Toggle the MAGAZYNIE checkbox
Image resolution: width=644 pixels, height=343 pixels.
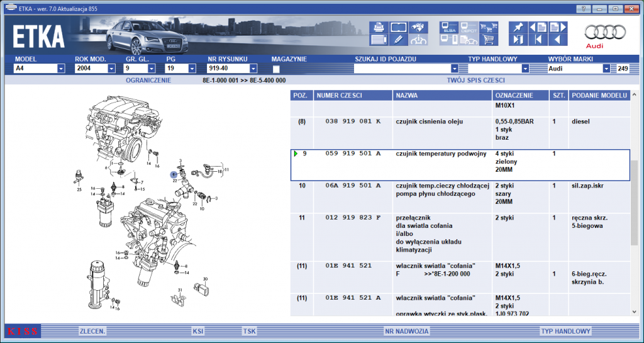click(276, 69)
